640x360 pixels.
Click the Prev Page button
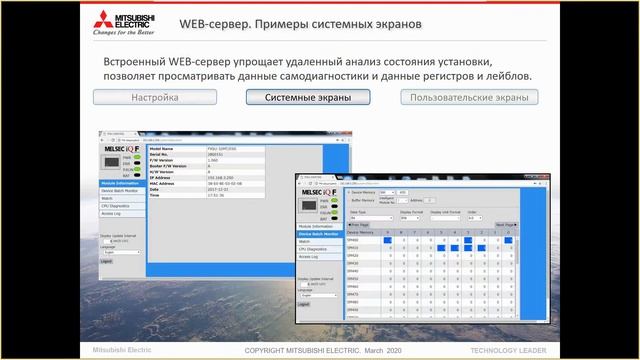[359, 225]
